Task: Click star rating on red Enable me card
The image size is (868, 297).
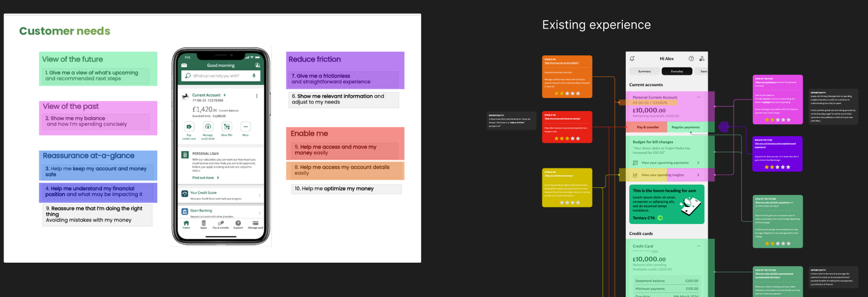Action: (567, 138)
